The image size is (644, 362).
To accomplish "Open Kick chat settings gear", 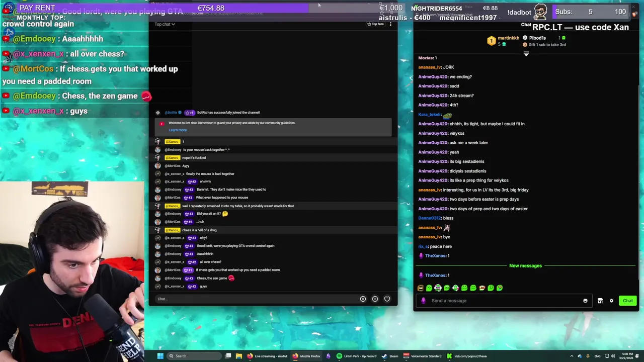I will point(611,301).
